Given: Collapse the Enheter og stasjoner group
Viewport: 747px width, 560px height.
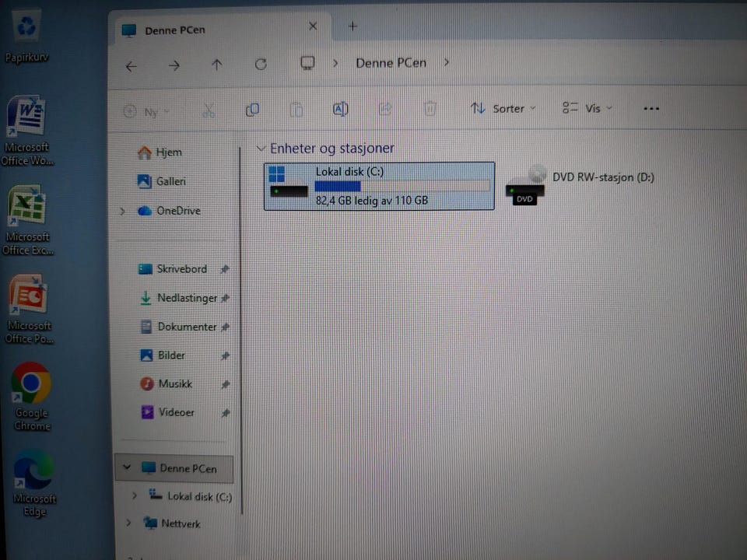Looking at the screenshot, I should pos(260,148).
